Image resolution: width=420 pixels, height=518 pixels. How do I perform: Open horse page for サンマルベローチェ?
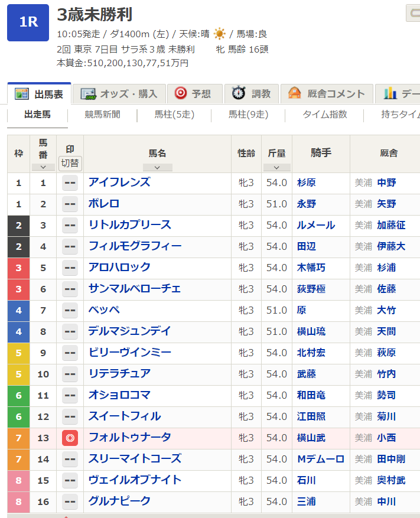pos(135,289)
